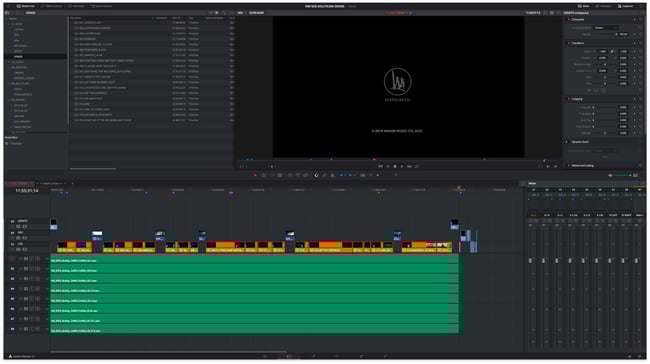Screen dimensions: 650x364
Task: Click the timeline timecode 11:55:31:14
Action: 27,191
